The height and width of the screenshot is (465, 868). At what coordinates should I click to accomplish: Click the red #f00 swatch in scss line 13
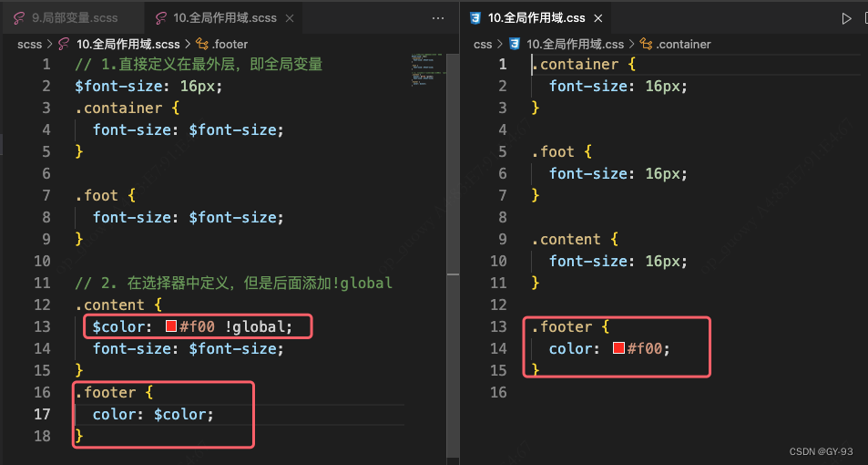(x=171, y=325)
